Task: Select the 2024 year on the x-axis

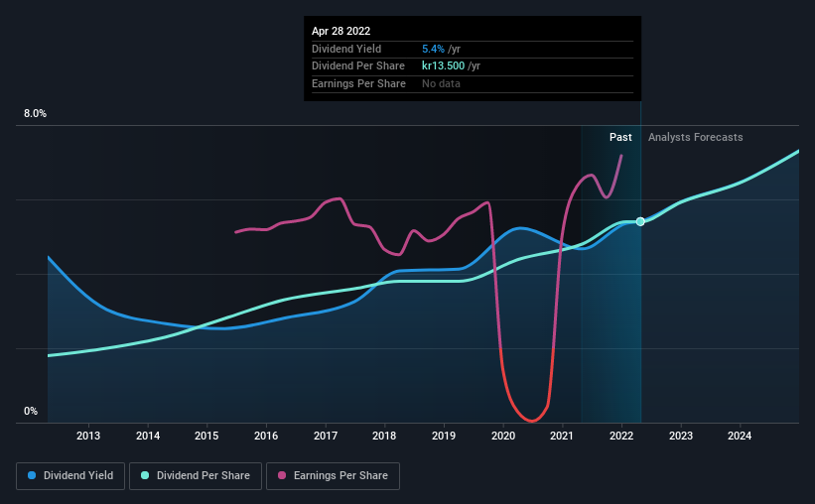Action: coord(740,436)
